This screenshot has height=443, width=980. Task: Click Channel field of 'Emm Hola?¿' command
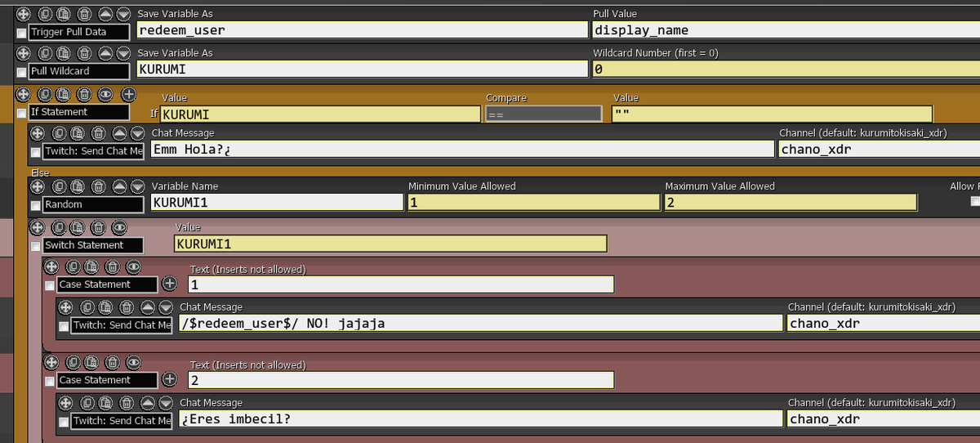point(879,149)
